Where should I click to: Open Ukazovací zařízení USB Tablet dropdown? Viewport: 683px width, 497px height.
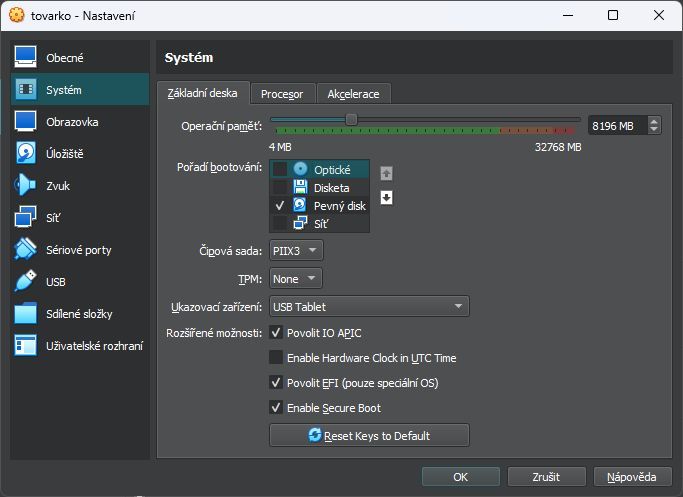369,307
